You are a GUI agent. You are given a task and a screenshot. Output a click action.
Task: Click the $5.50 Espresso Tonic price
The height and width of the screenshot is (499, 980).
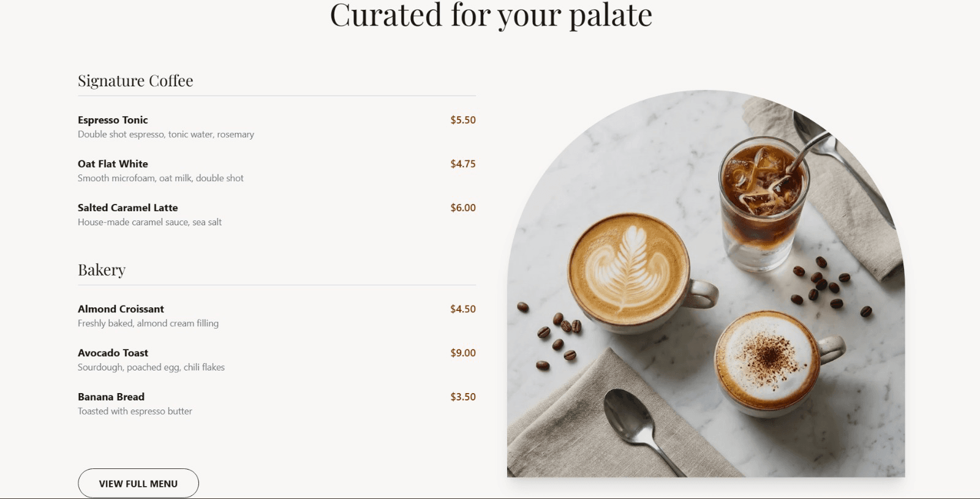pos(462,120)
